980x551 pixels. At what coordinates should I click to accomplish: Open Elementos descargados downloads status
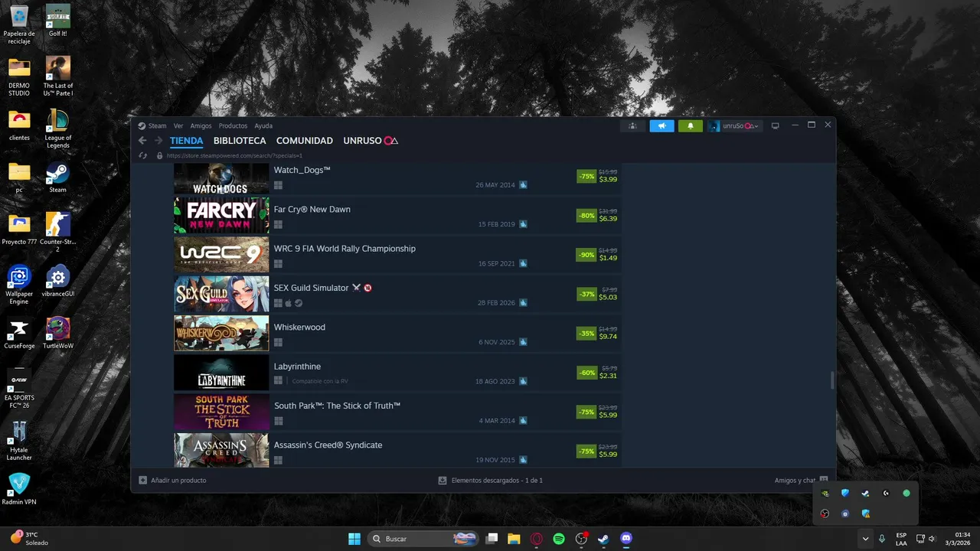[x=490, y=481]
